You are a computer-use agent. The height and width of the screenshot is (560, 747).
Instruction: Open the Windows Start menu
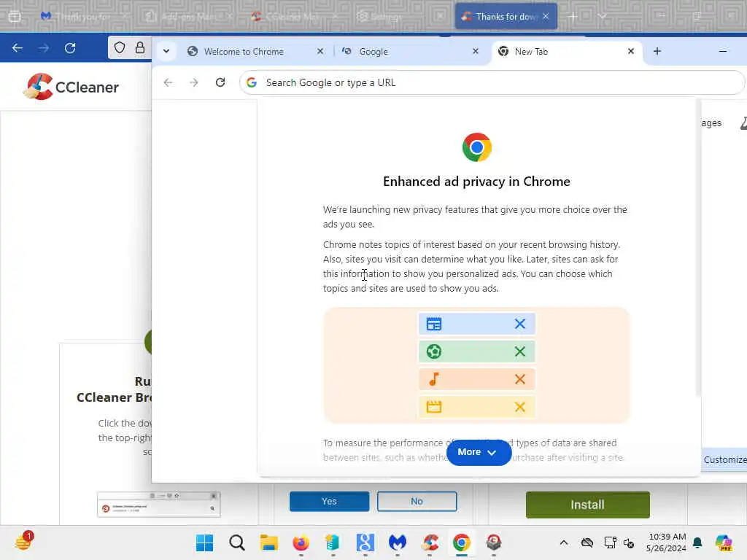(x=205, y=542)
